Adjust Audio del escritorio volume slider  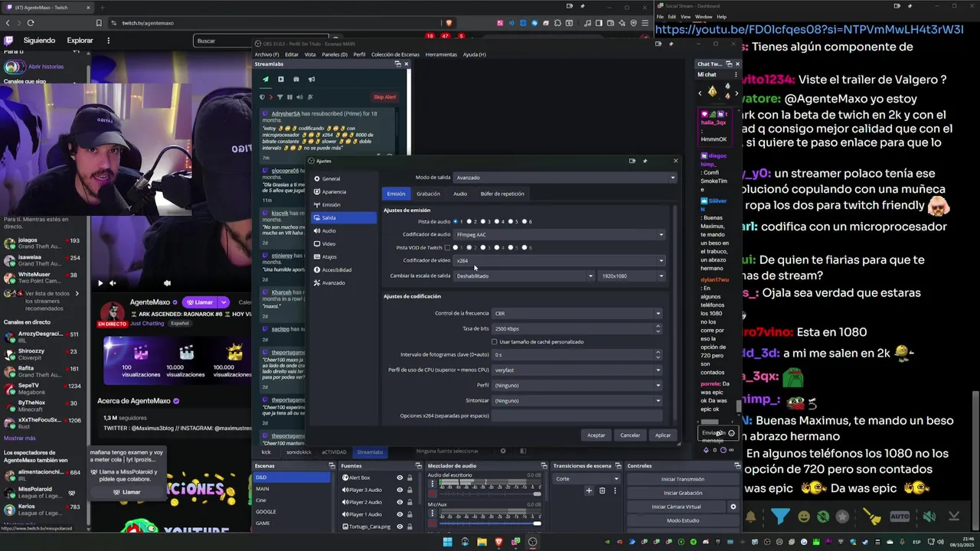490,494
